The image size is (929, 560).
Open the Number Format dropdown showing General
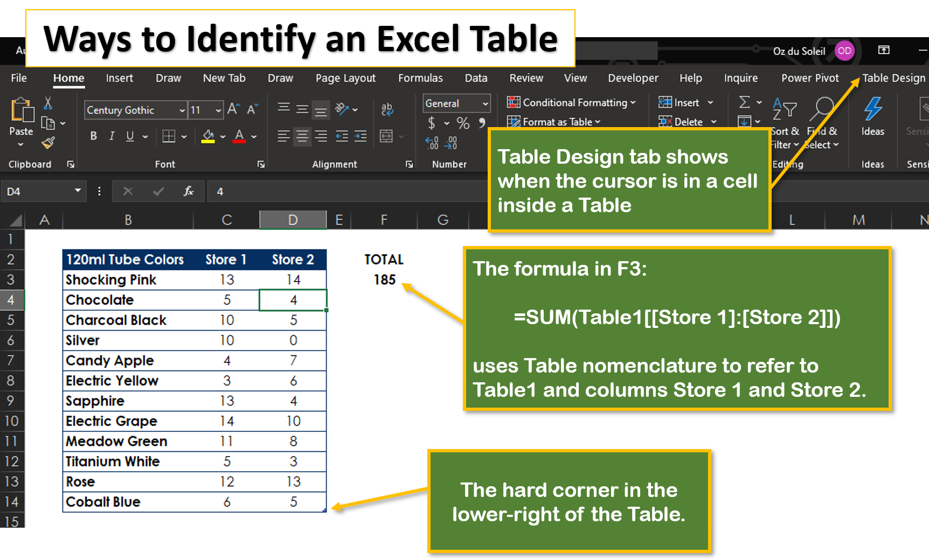(x=485, y=103)
